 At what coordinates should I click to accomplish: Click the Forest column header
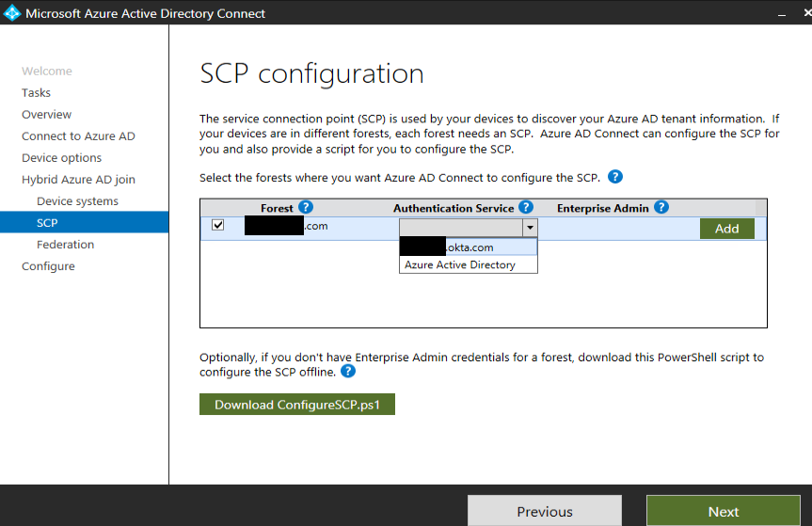point(277,208)
